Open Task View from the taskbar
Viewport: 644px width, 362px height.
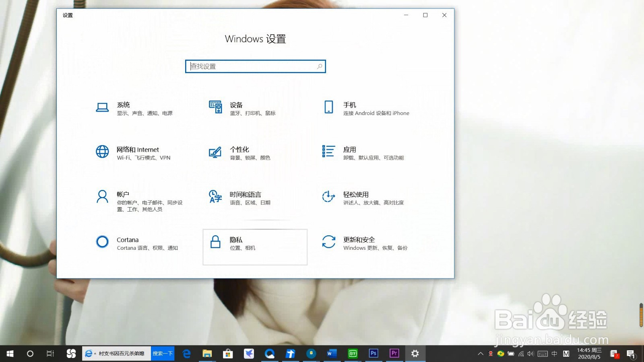click(50, 354)
